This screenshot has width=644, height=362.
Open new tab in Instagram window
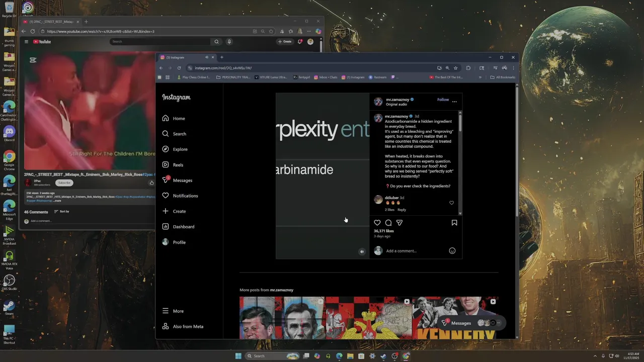click(x=222, y=57)
